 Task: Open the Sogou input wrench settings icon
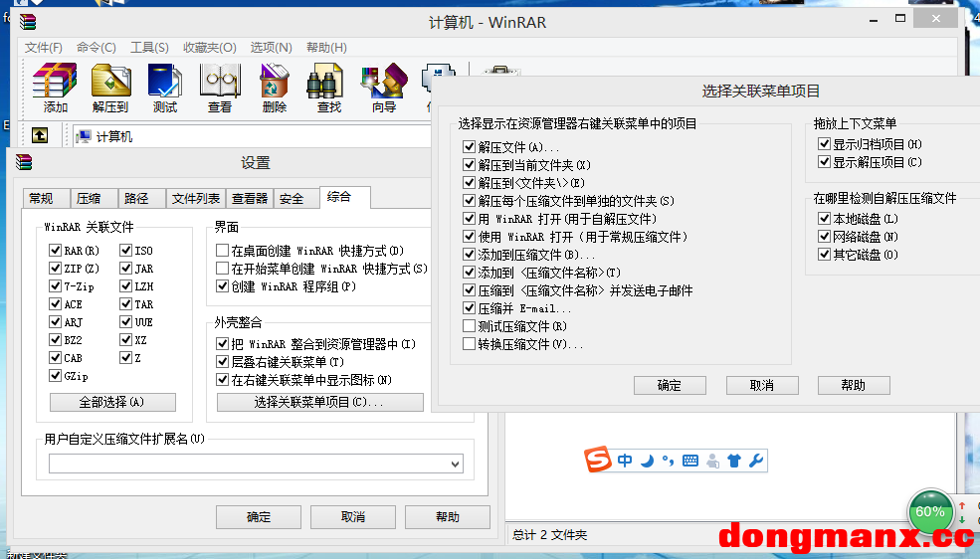(x=755, y=461)
